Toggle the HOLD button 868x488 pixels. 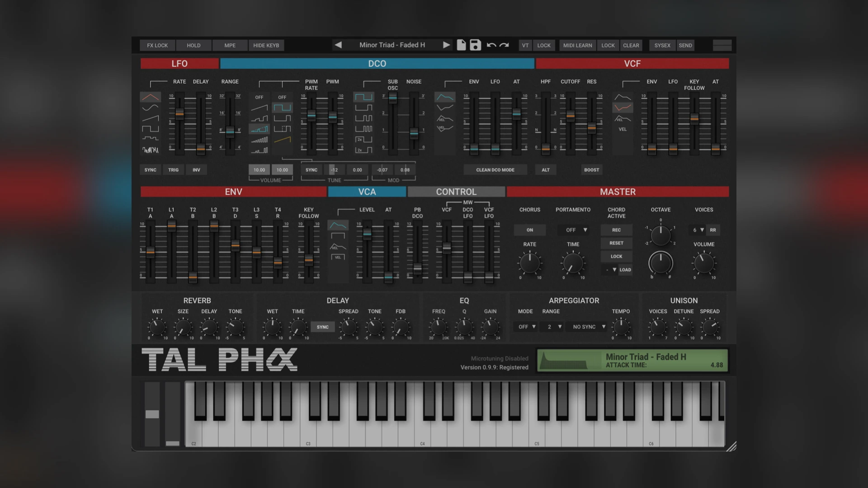193,45
